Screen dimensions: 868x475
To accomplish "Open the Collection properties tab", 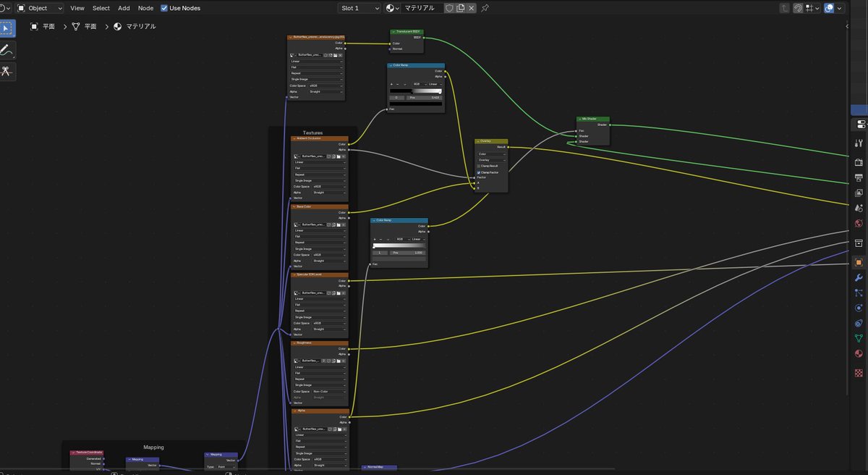I will (x=859, y=243).
